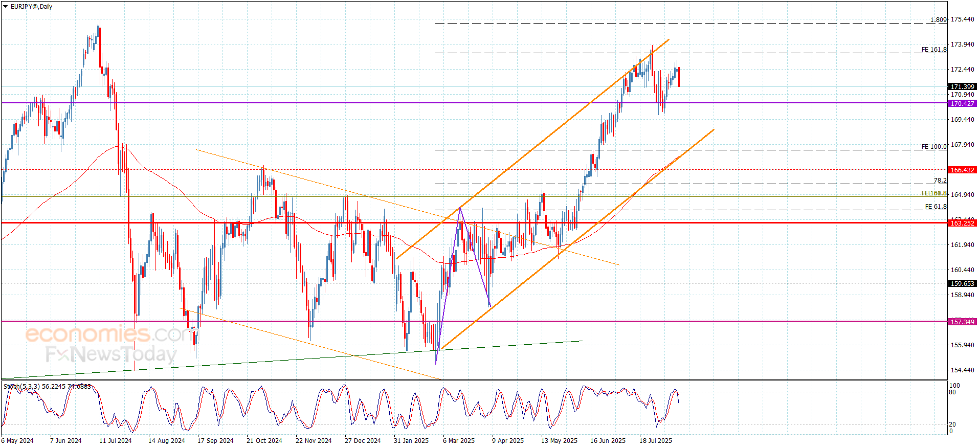The image size is (980, 447).
Task: Select the purple price label 170.427
Action: tap(962, 104)
